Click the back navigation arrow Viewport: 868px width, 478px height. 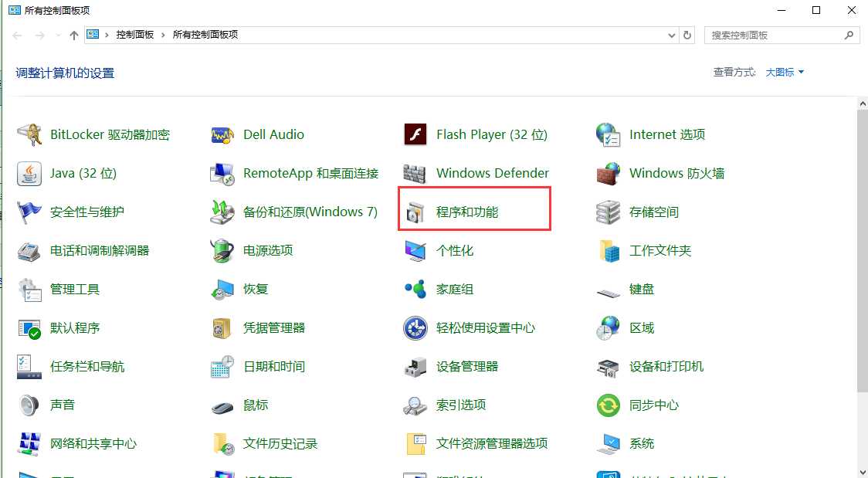tap(17, 36)
